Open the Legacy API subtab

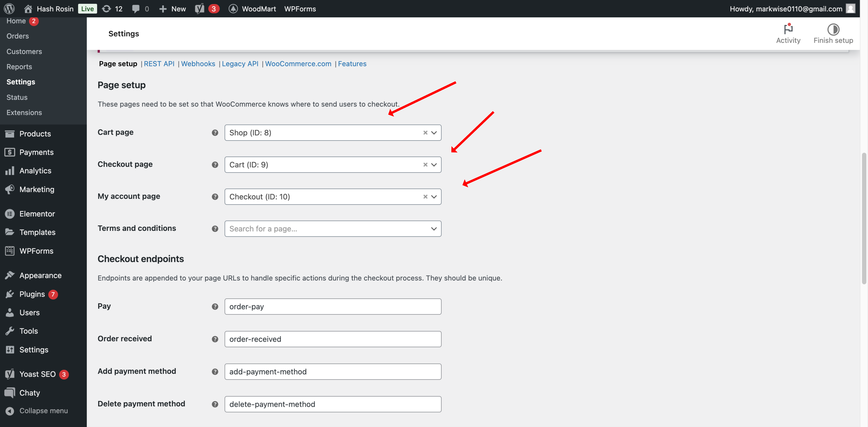[240, 64]
